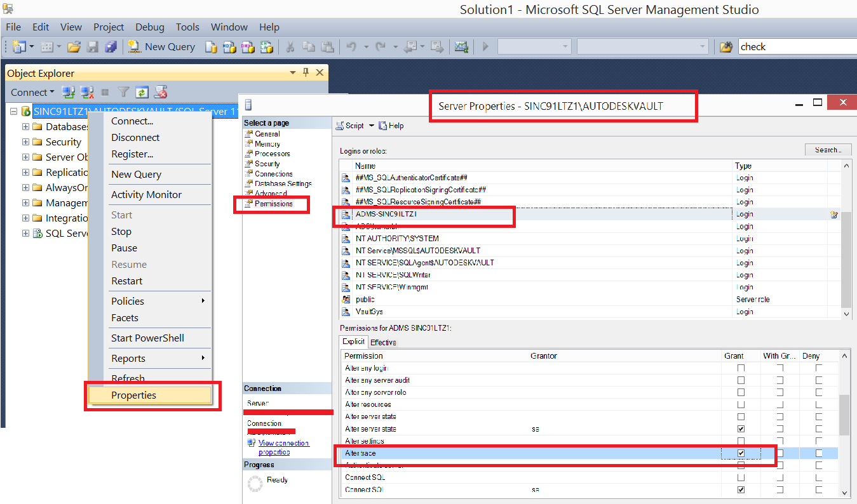The height and width of the screenshot is (504, 857).
Task: Toggle Grant checkbox for Alter trace
Action: (741, 453)
